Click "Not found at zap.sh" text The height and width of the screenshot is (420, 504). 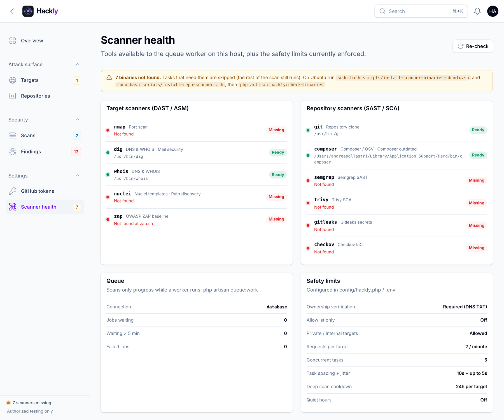coord(133,224)
